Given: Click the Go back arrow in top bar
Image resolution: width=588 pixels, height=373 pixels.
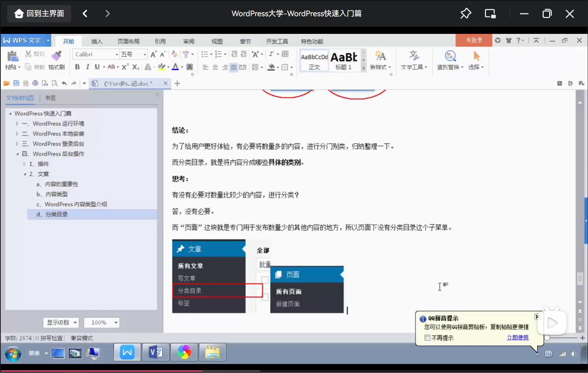Looking at the screenshot, I should [85, 14].
